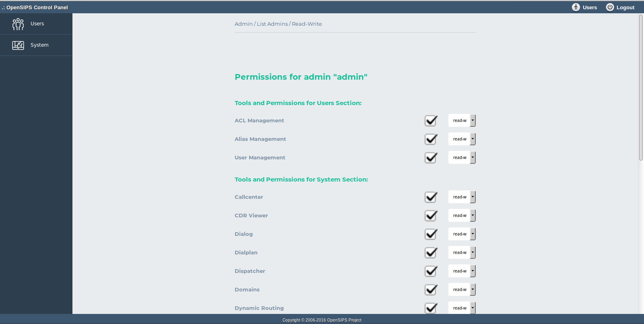Uncheck the ACL Management checkbox

tap(431, 120)
